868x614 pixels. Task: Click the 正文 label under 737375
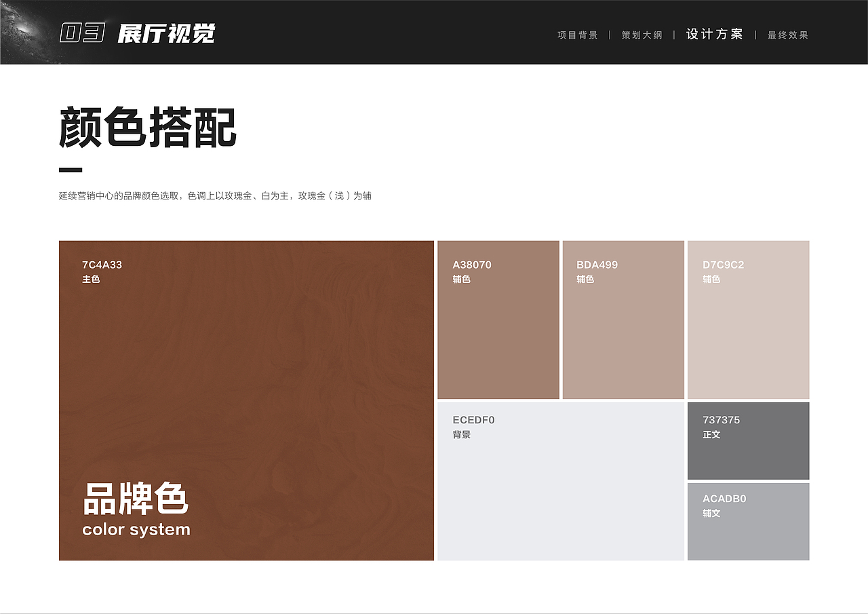click(x=712, y=434)
